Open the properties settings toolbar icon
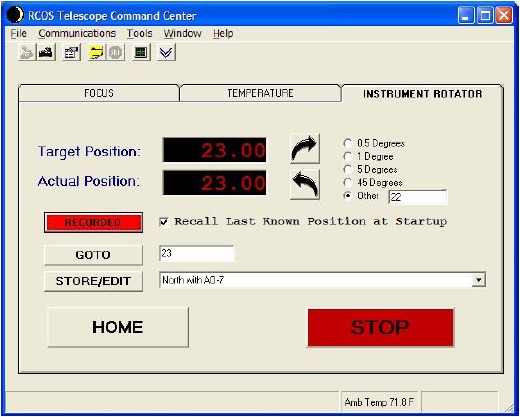This screenshot has width=520, height=417. 71,53
